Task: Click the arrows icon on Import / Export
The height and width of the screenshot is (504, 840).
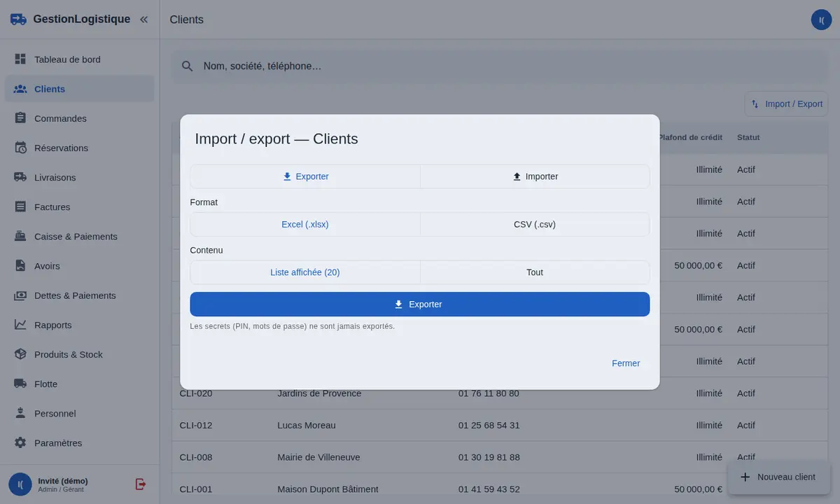Action: pyautogui.click(x=755, y=104)
